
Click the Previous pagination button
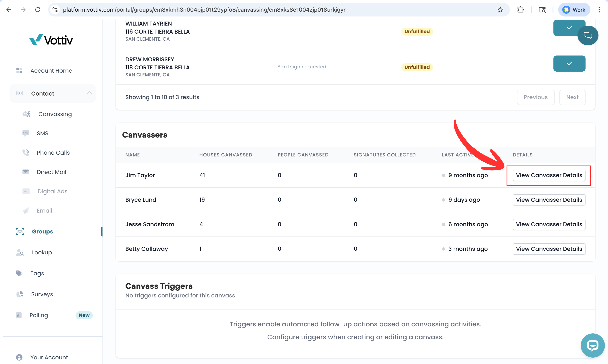pos(536,97)
